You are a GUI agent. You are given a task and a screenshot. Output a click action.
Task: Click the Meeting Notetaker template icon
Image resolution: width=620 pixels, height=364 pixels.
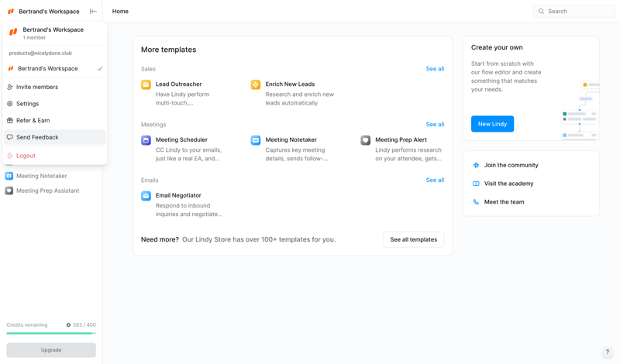coord(256,140)
